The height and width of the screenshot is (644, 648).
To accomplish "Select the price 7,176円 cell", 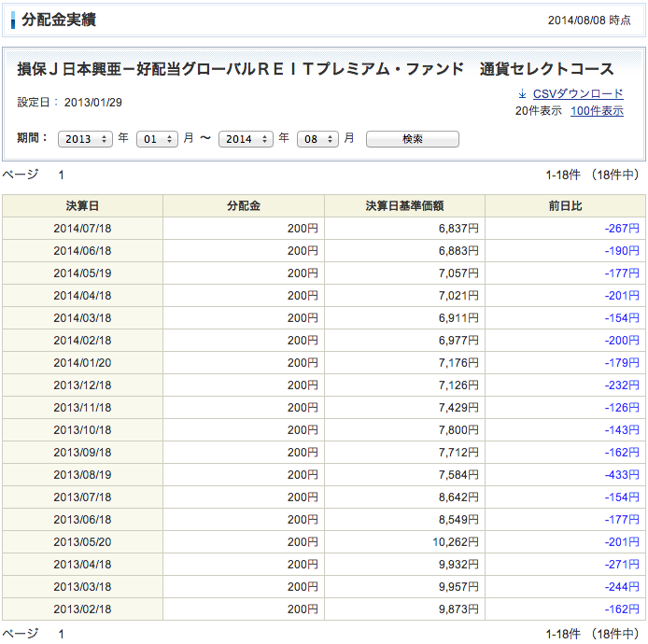I will (x=404, y=363).
